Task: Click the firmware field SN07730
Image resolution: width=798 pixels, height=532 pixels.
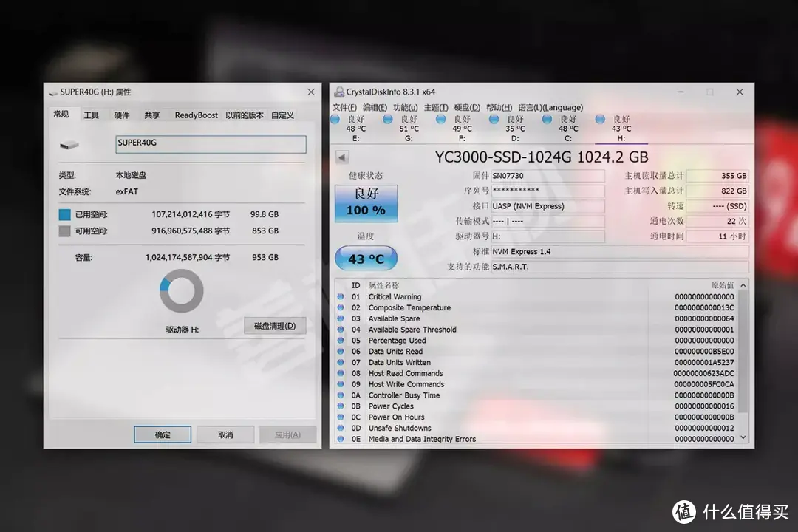Action: (548, 176)
